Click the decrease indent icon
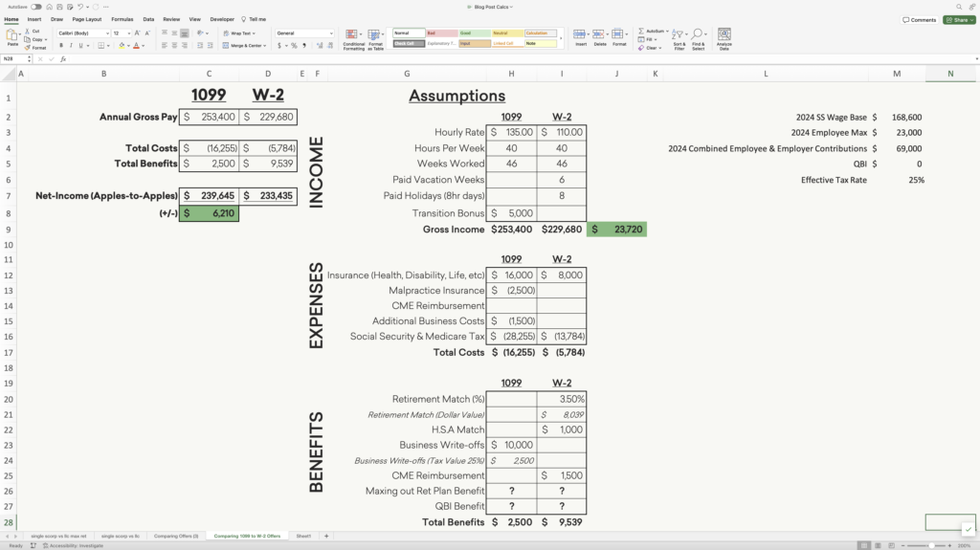980x550 pixels. coord(200,46)
